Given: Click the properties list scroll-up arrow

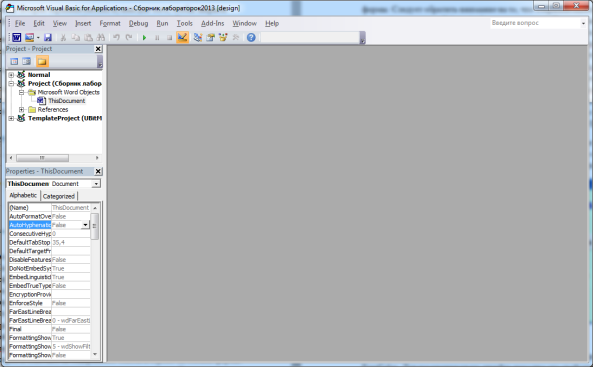Looking at the screenshot, I should coord(95,208).
